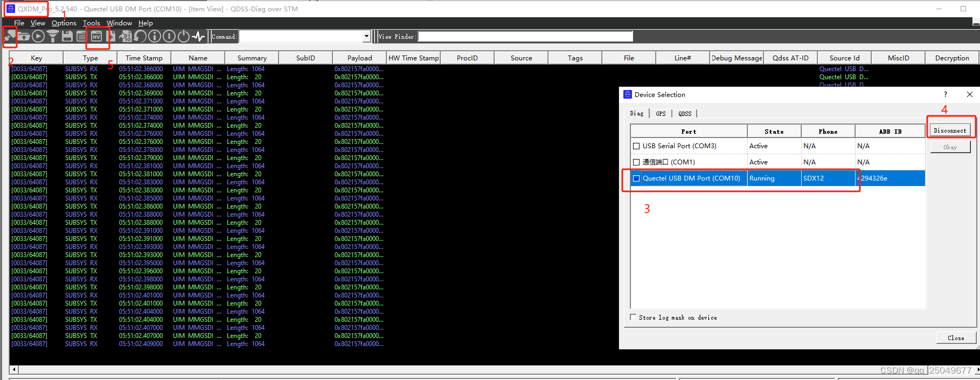Open the Window menu
Screen dimensions: 980x380
(x=119, y=23)
